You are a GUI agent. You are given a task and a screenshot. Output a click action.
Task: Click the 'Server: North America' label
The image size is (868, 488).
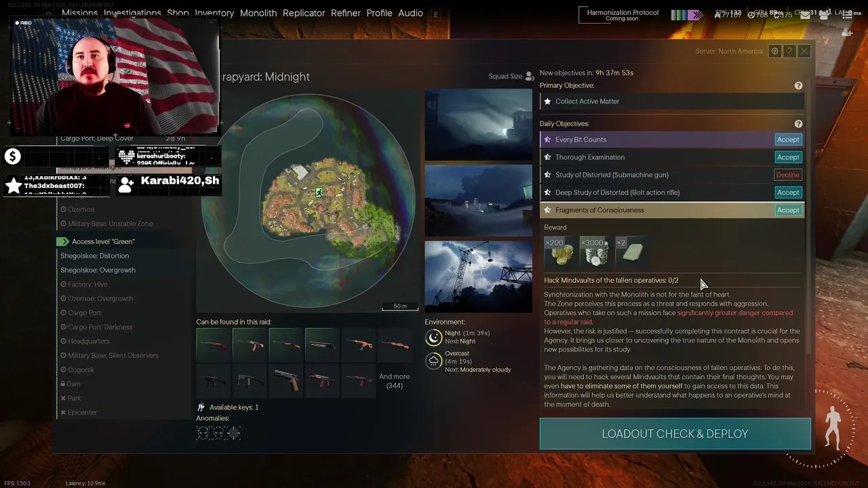[729, 52]
